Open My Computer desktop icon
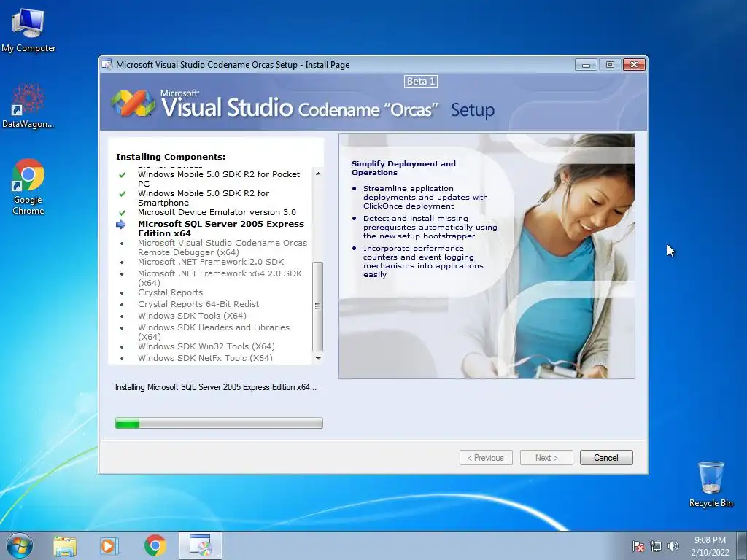This screenshot has width=747, height=560. 28,29
